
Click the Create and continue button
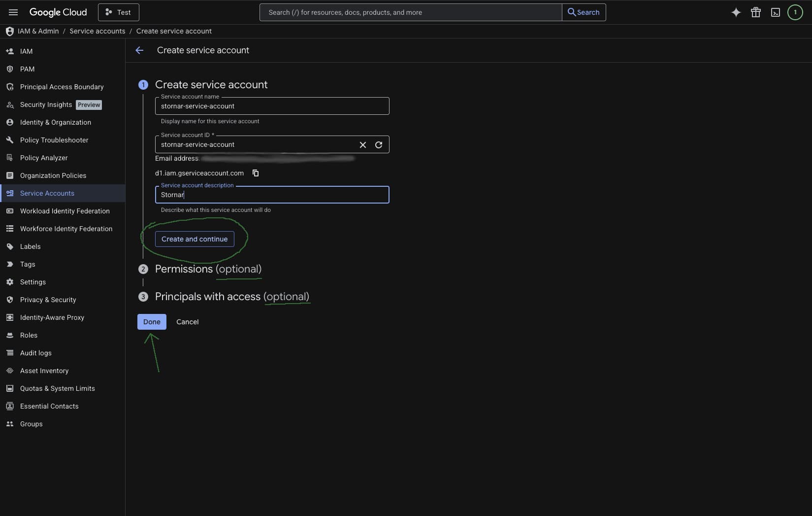tap(195, 239)
